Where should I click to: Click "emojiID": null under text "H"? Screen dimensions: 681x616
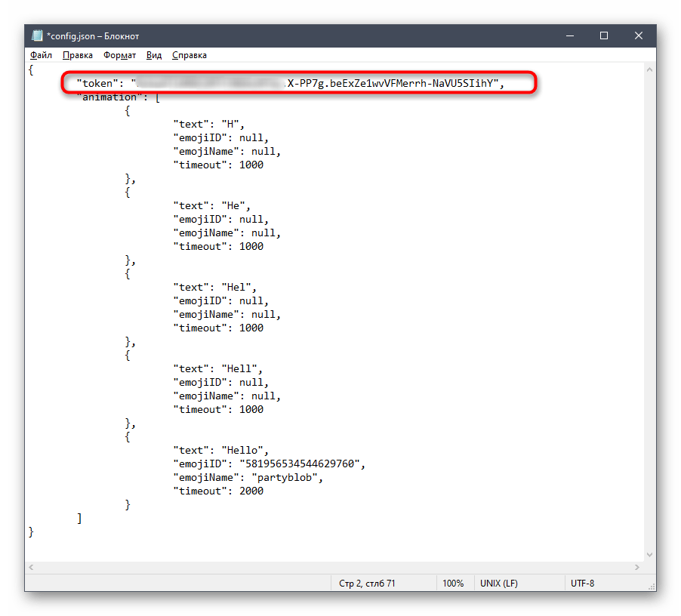tap(220, 138)
